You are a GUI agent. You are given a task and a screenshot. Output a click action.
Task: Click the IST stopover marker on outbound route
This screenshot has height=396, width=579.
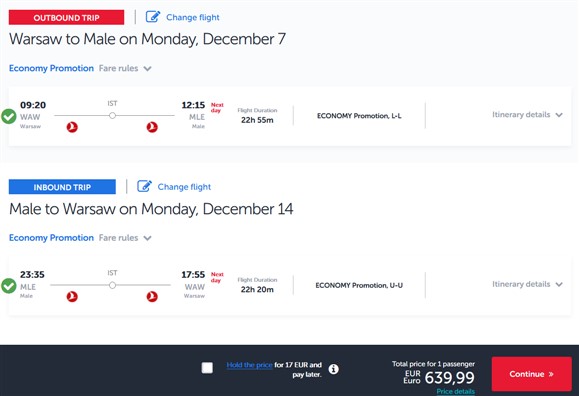tap(112, 116)
